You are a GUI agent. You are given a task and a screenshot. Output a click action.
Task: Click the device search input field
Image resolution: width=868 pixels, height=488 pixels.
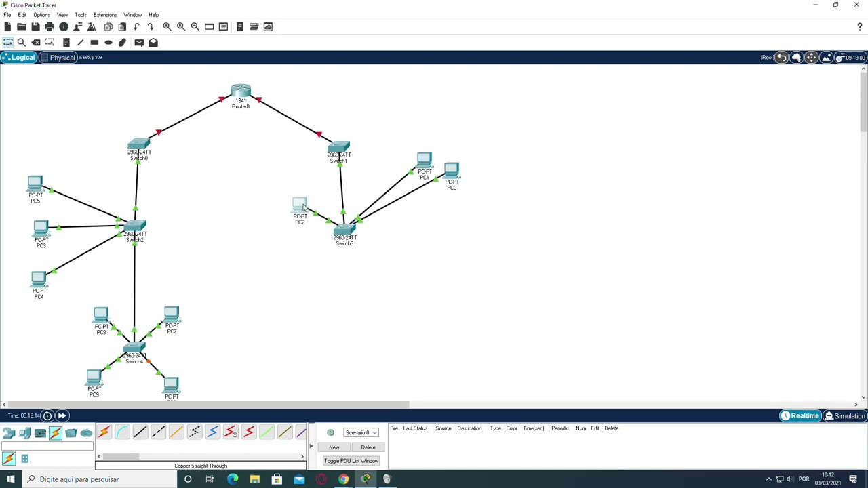47,446
